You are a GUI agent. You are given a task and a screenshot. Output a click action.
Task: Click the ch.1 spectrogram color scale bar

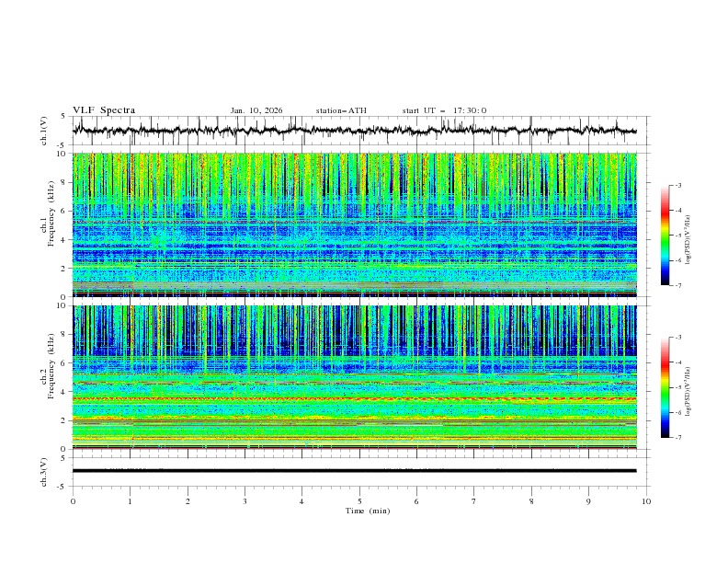665,236
